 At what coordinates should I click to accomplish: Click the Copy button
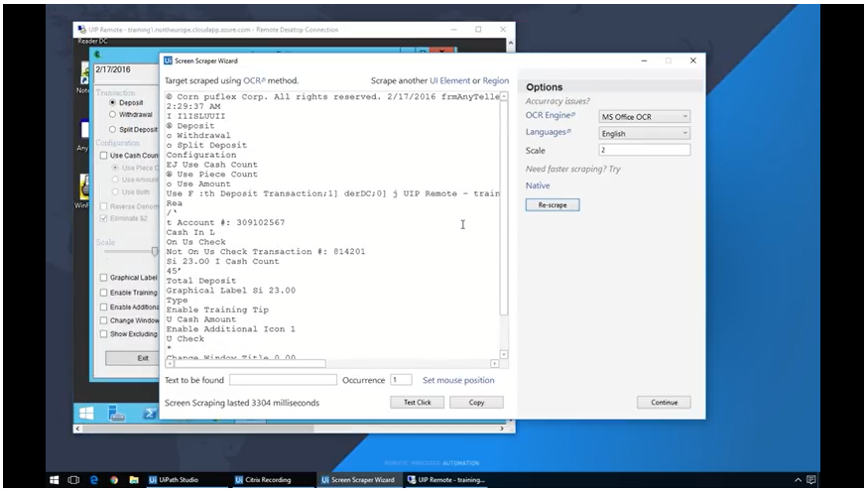point(476,403)
